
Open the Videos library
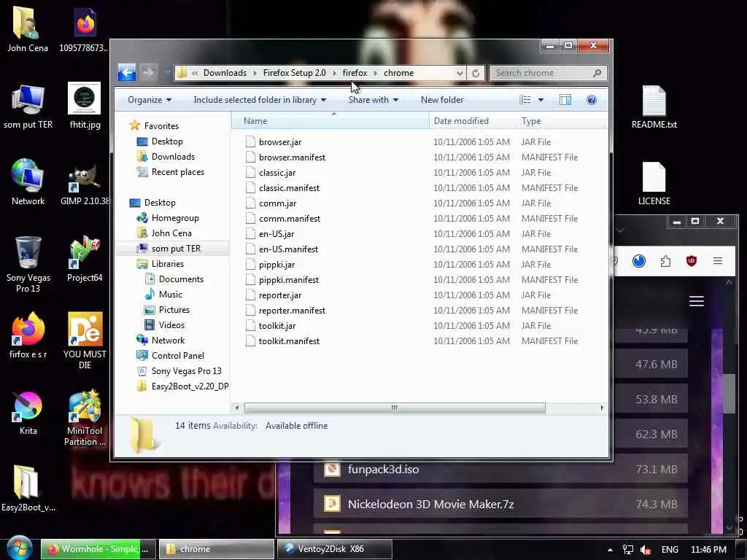(x=171, y=324)
